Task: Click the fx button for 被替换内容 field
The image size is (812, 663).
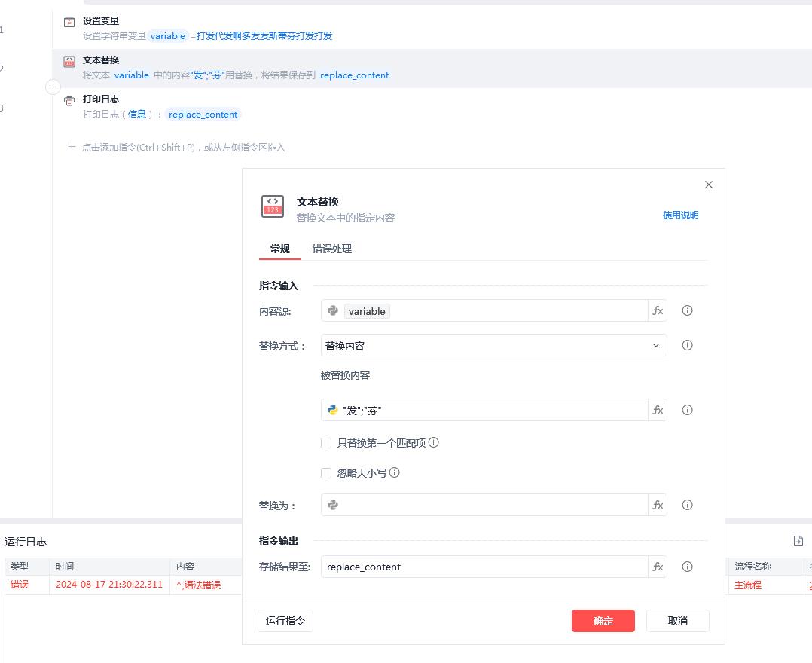Action: coord(657,410)
